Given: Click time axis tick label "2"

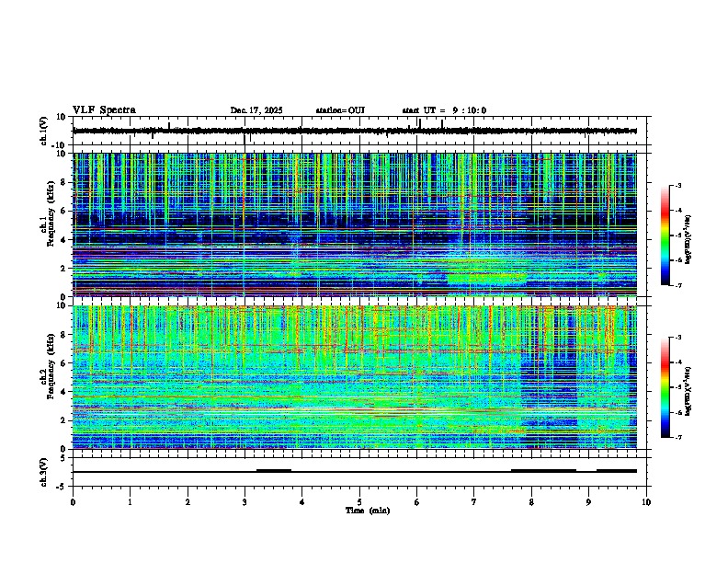Looking at the screenshot, I should tap(188, 502).
